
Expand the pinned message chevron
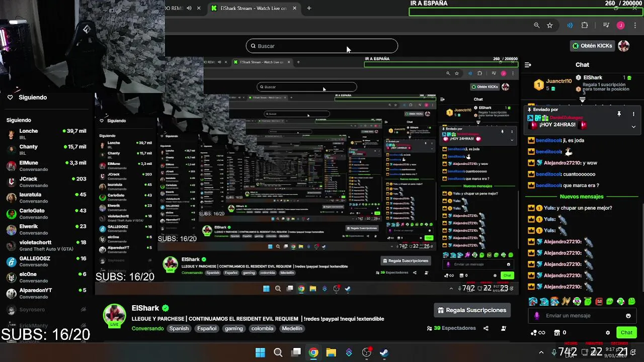(x=633, y=127)
